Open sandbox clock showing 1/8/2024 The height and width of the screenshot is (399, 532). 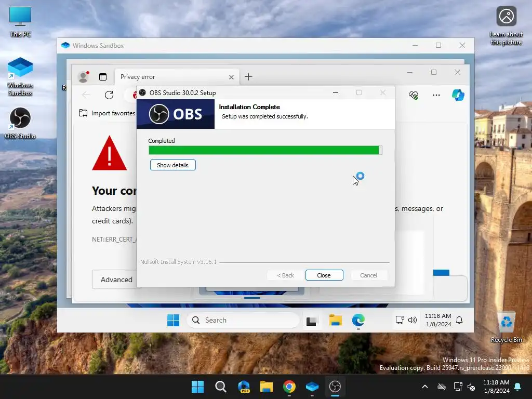438,320
